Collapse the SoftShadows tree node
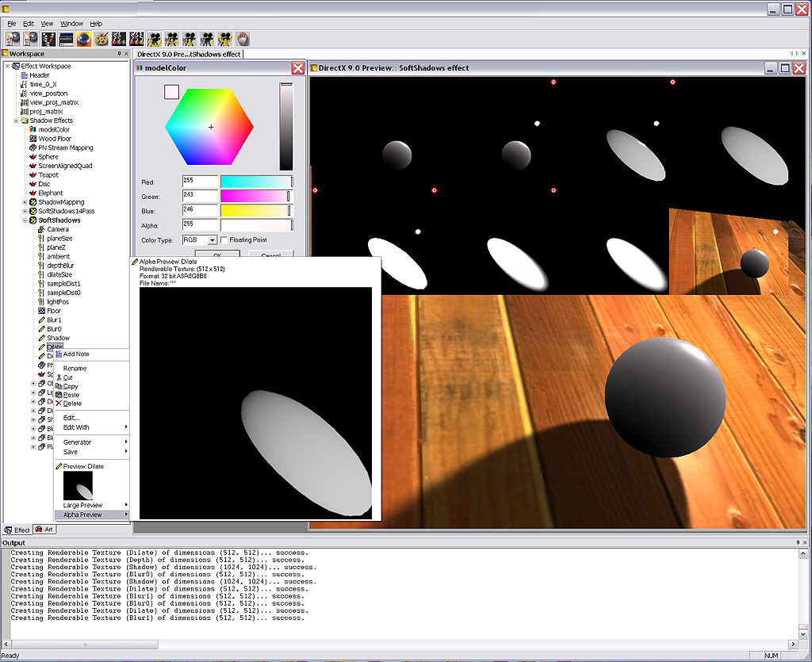Screen dimensions: 812x662 (x=25, y=220)
